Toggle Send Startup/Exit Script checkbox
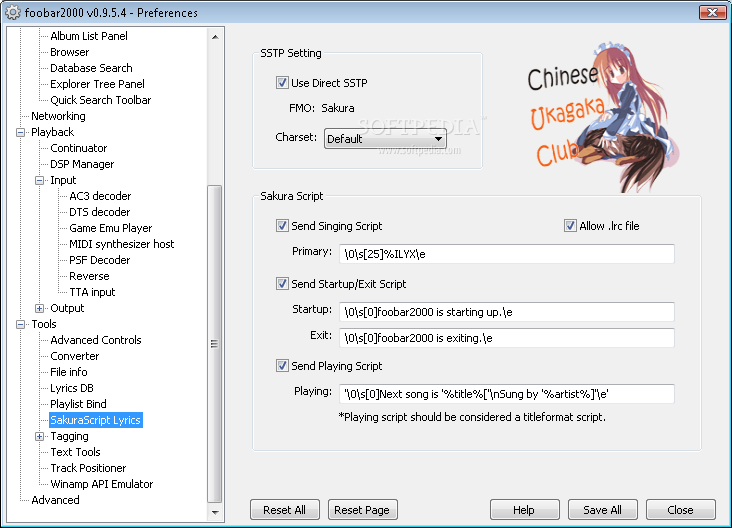 point(282,284)
